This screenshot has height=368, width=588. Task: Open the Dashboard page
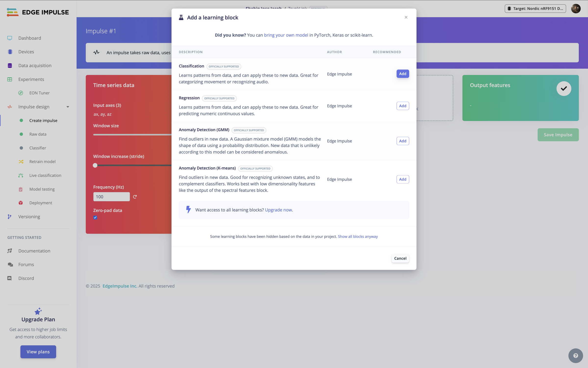[30, 38]
